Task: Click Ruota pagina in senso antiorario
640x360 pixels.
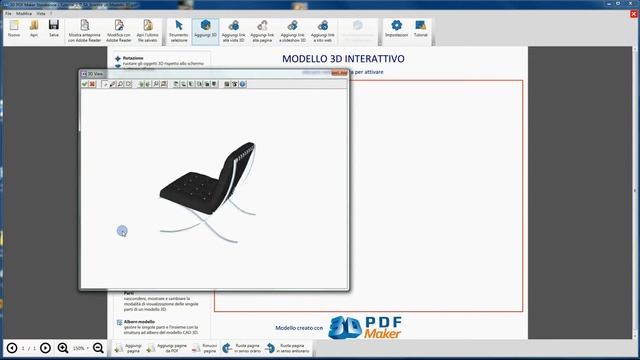Action: tap(287, 348)
